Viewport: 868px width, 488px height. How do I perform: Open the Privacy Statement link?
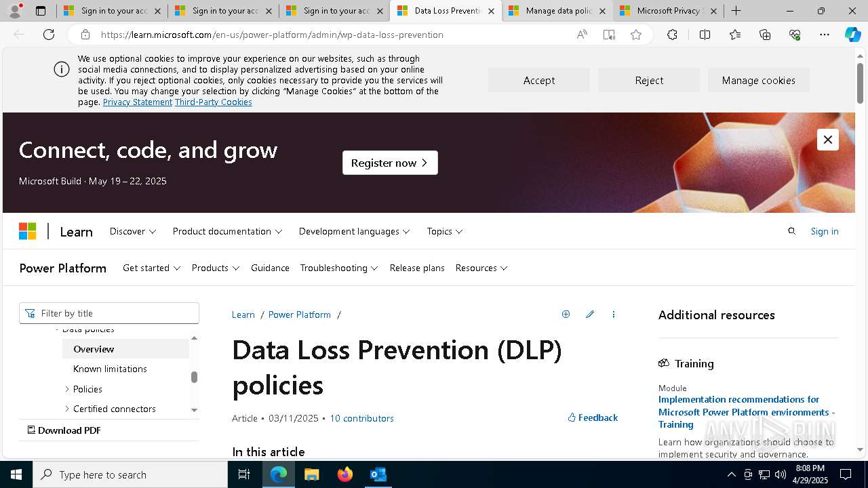click(x=138, y=102)
